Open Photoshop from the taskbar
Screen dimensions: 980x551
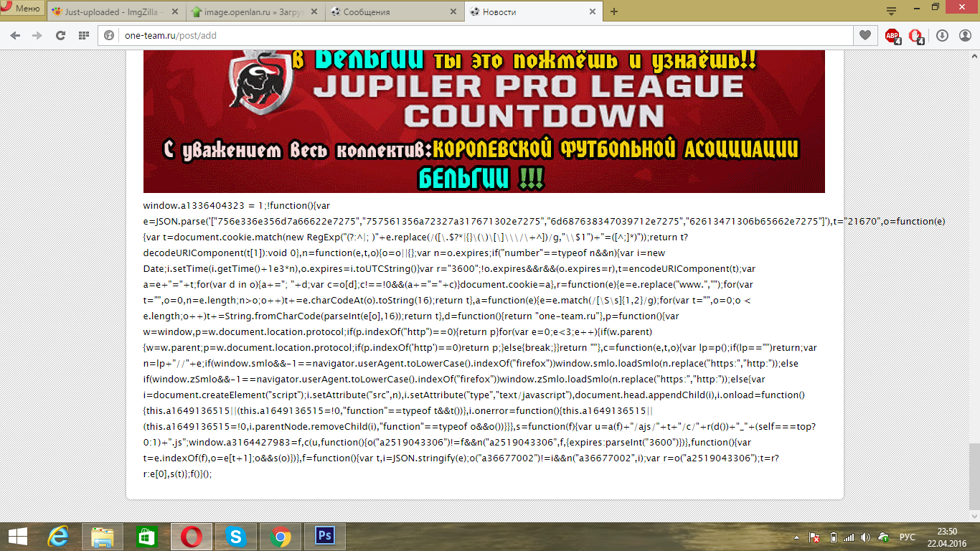click(325, 536)
